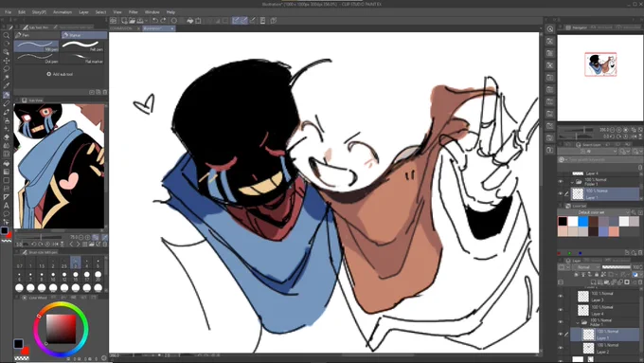Screen dimensions: 644x363
Task: Open the Layer menu
Action: tap(83, 12)
